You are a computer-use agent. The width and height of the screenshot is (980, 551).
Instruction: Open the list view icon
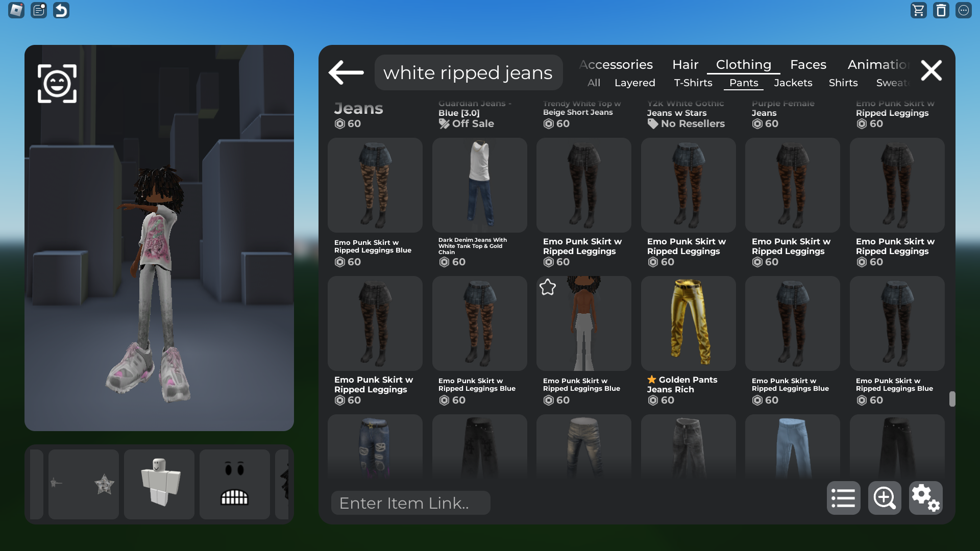[843, 498]
